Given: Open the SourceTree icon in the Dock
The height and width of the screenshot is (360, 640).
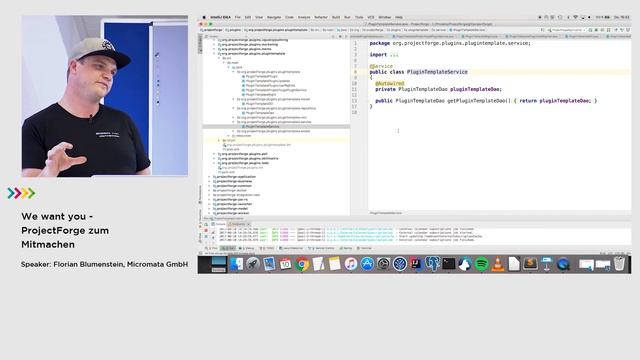Looking at the screenshot, I should tap(400, 264).
